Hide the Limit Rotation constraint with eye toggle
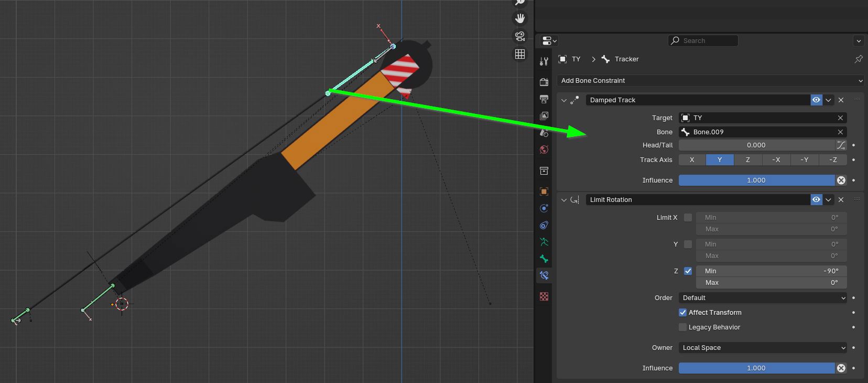The image size is (868, 383). coord(816,199)
